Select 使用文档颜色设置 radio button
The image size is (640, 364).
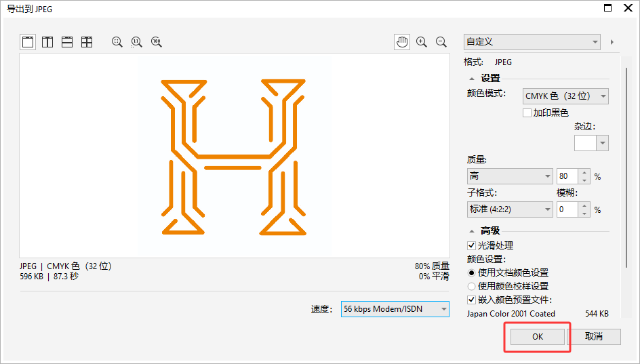[x=471, y=273]
